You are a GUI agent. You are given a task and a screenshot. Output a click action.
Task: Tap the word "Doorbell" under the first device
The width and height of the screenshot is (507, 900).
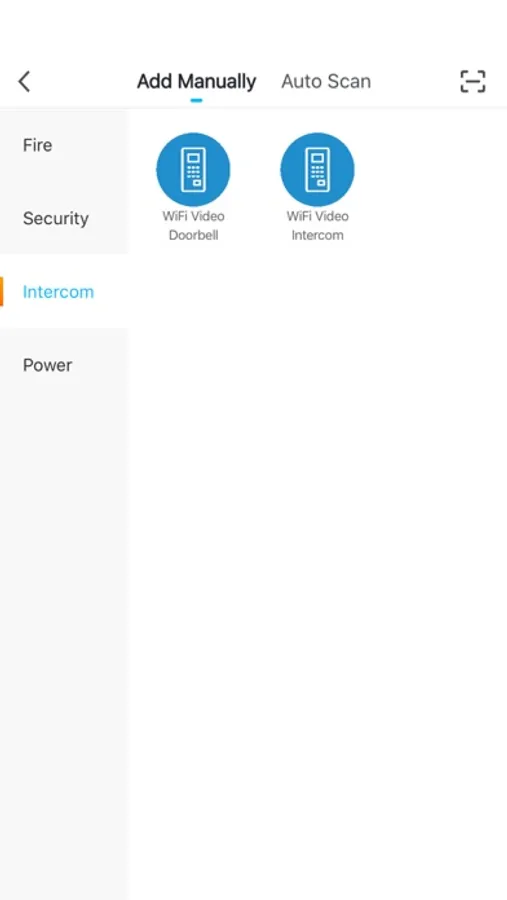point(193,235)
